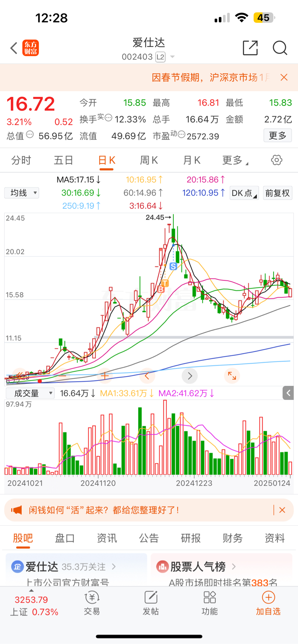This screenshot has height=644, width=298.
Task: Tap the 120:10.95 moving average value
Action: click(x=203, y=193)
